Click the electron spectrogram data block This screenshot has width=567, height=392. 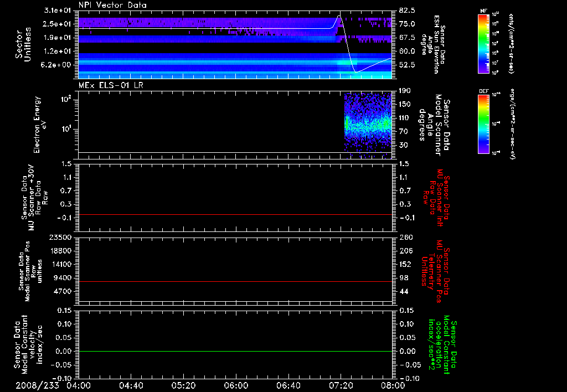368,125
